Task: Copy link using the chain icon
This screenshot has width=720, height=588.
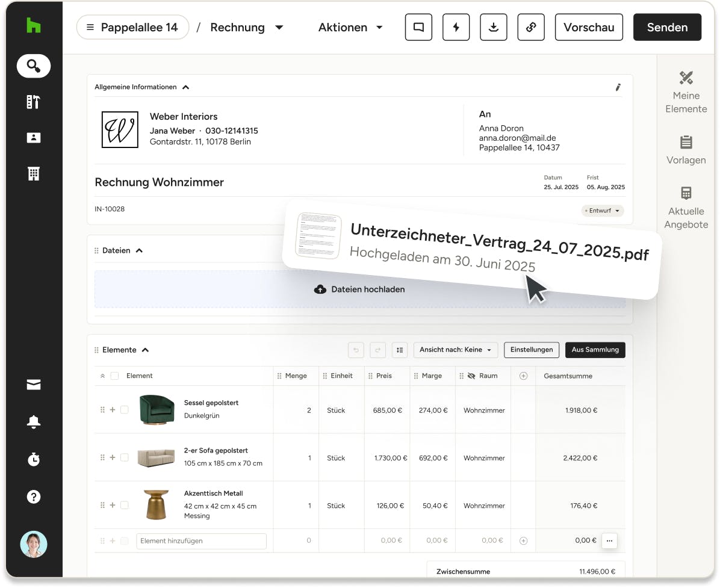Action: (x=531, y=28)
